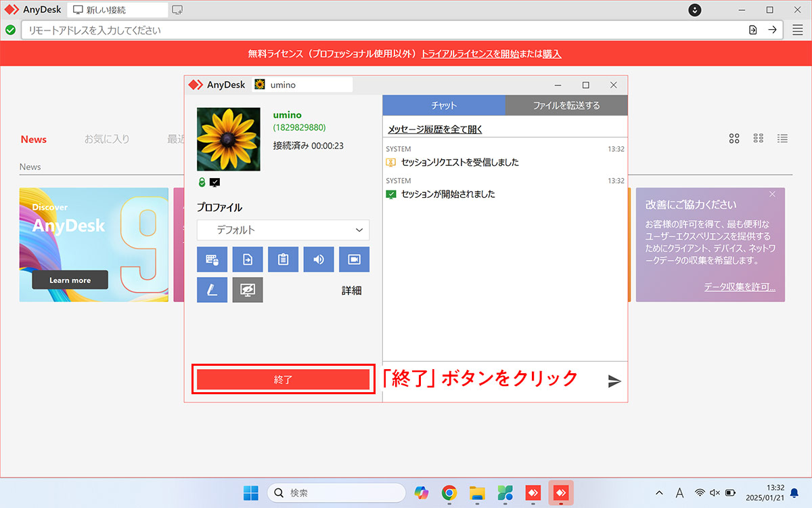This screenshot has height=508, width=812.
Task: Switch to small tile view icon
Action: coord(759,138)
